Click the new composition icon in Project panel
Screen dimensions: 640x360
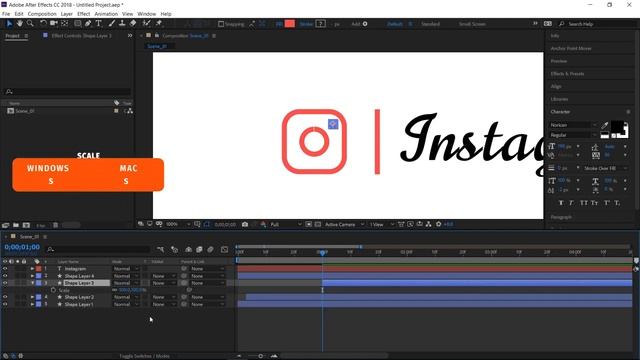pyautogui.click(x=26, y=225)
